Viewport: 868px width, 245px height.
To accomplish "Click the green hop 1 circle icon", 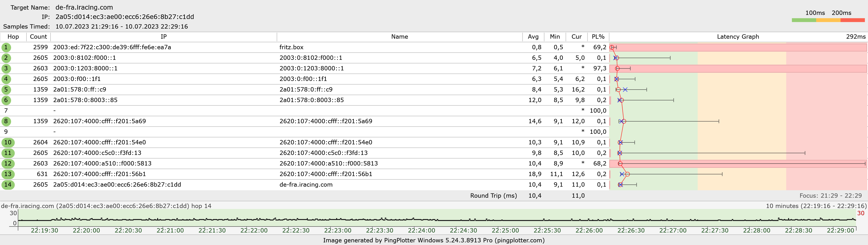I will (6, 48).
